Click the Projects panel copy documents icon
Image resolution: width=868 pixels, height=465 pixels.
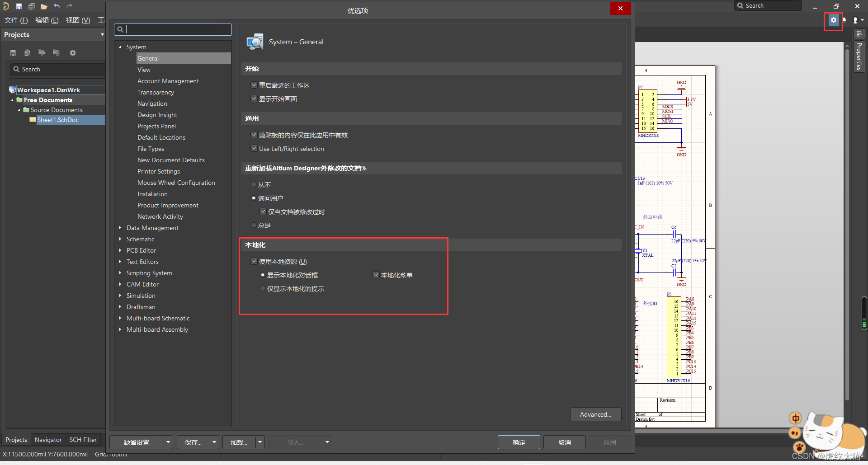point(27,53)
